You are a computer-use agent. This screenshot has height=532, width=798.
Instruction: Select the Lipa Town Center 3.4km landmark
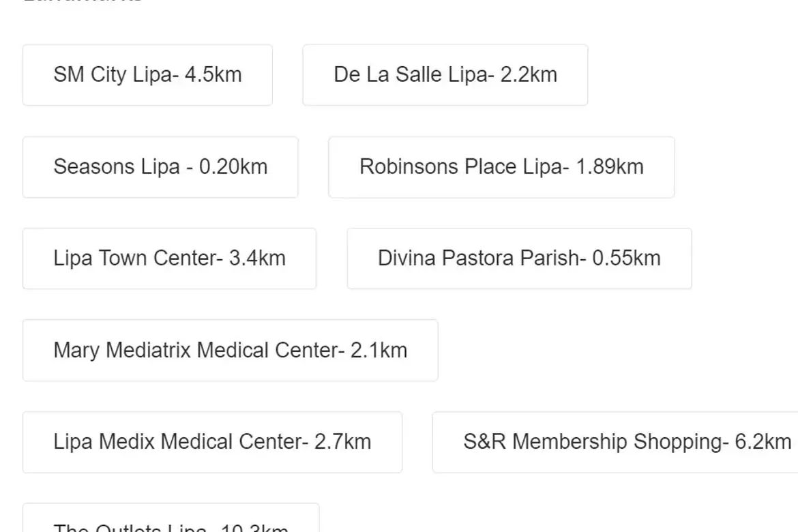169,258
